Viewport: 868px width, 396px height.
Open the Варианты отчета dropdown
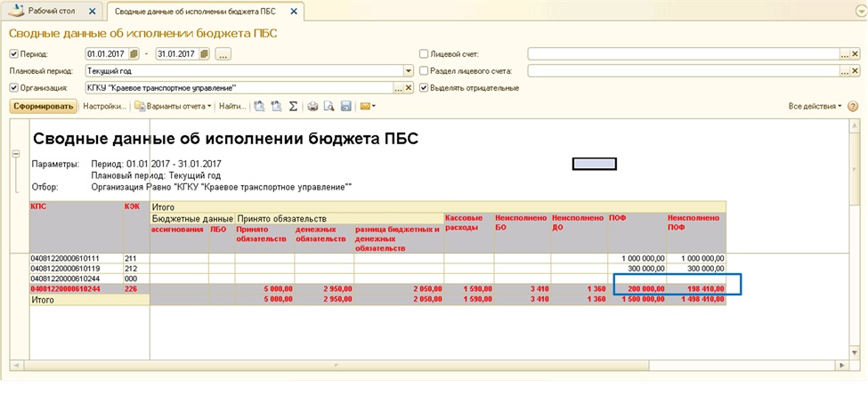[x=175, y=106]
